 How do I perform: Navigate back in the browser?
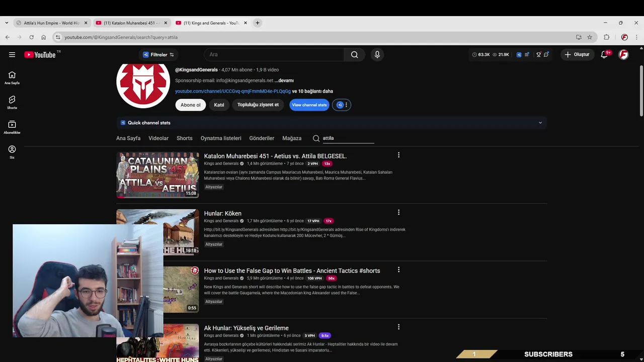(7, 37)
